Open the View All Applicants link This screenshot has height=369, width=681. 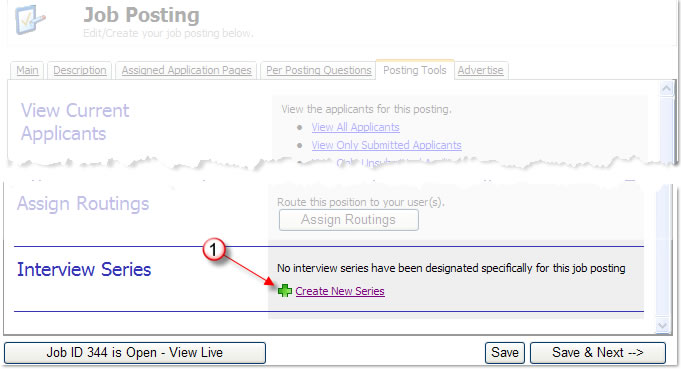point(355,127)
